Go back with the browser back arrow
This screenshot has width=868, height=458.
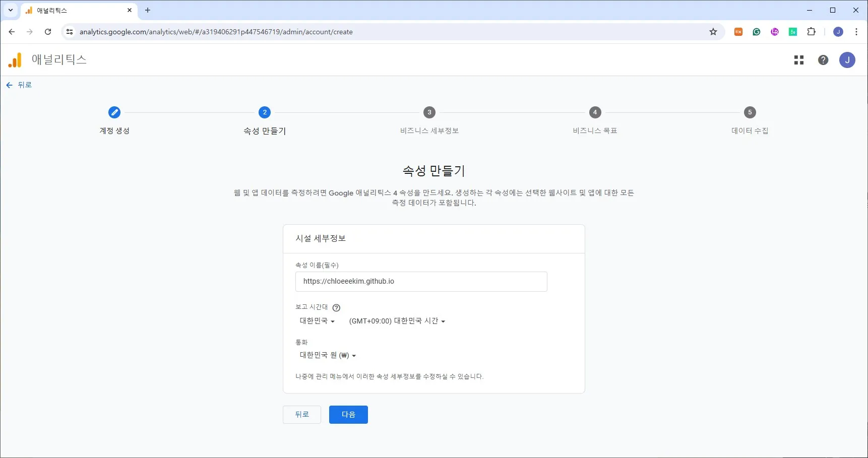point(12,32)
